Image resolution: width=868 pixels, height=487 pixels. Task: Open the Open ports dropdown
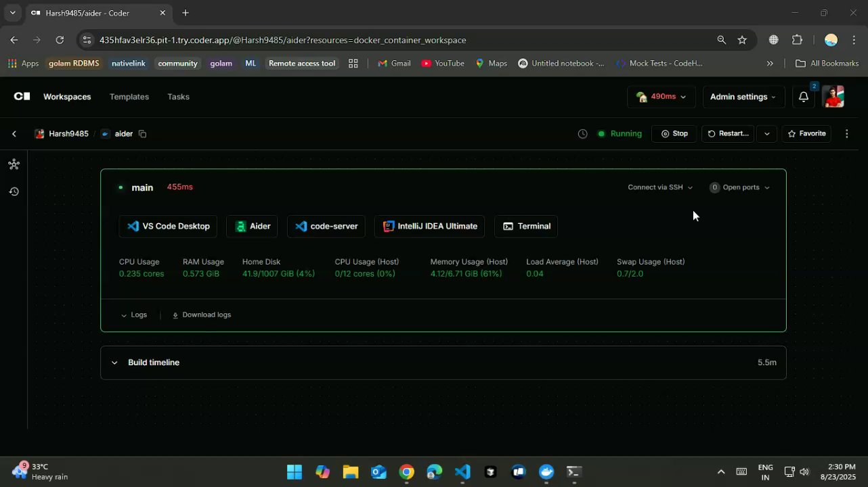(740, 187)
